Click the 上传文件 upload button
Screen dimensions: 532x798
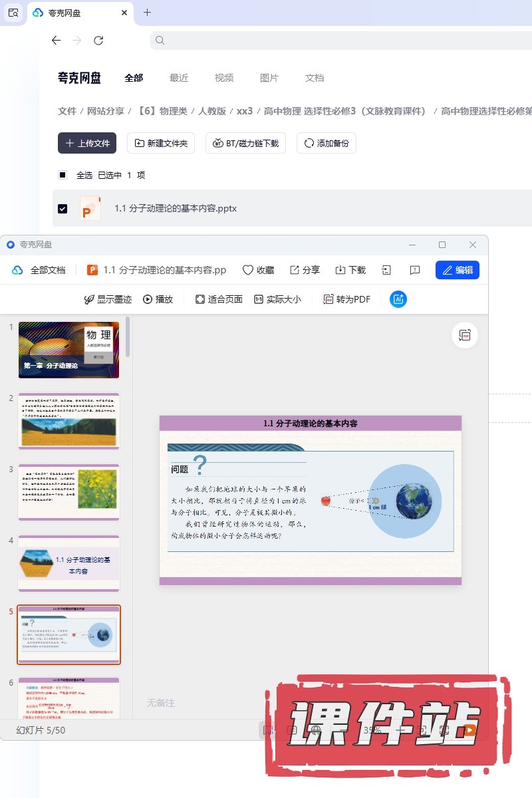(87, 143)
